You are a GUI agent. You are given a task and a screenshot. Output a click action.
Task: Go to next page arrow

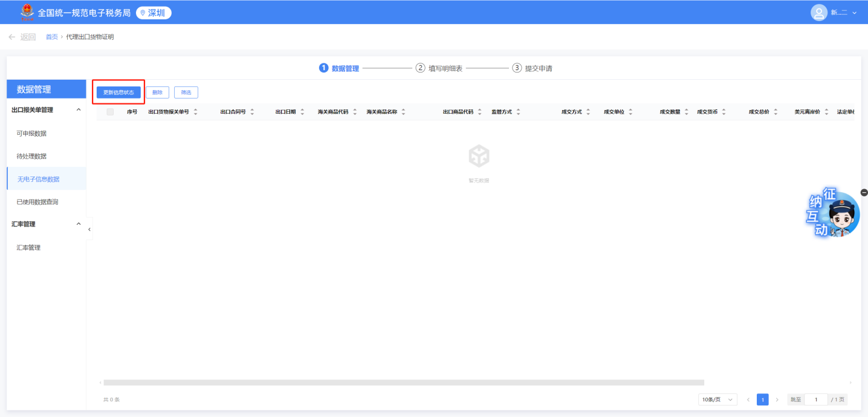777,399
